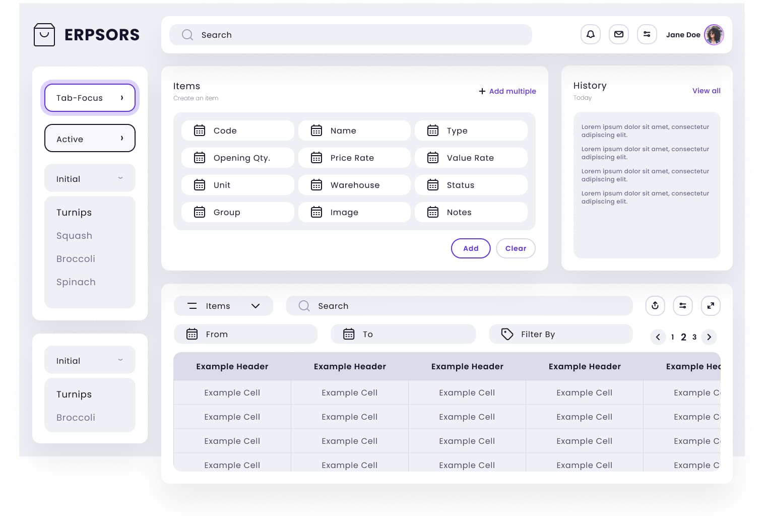
Task: Click Add multiple link
Action: point(507,91)
